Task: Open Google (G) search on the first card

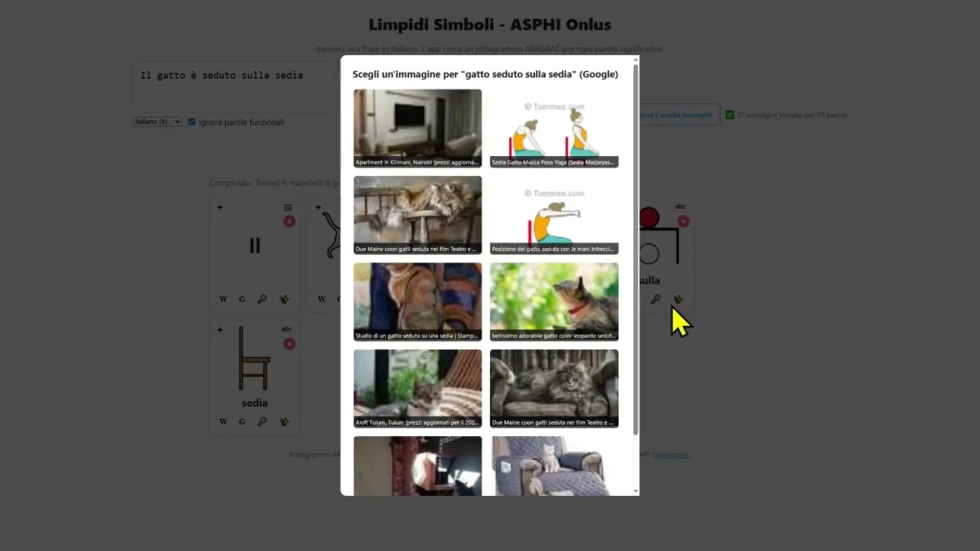Action: click(x=242, y=299)
